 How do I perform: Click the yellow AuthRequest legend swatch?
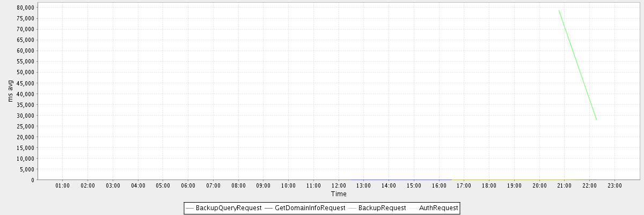click(413, 207)
